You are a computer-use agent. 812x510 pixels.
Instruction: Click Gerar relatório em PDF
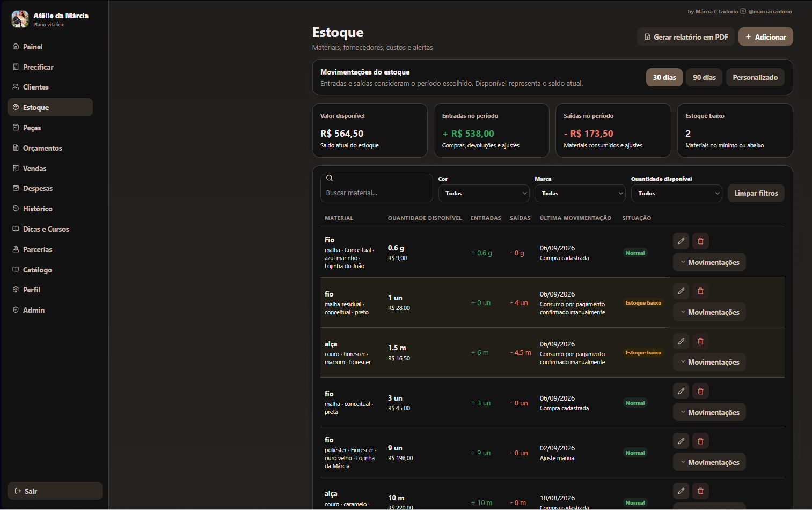(686, 37)
